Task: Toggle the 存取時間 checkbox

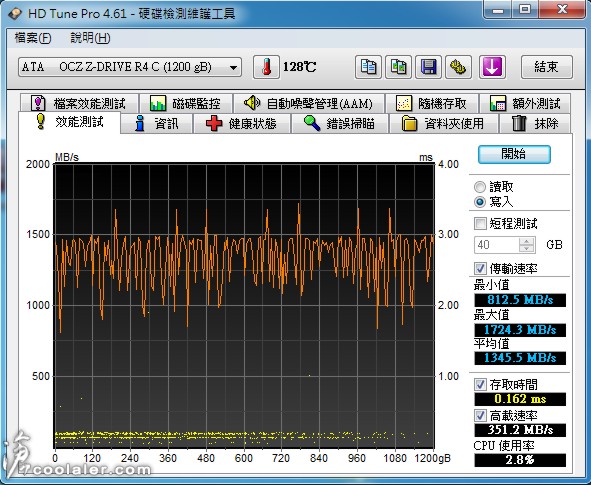Action: tap(480, 384)
